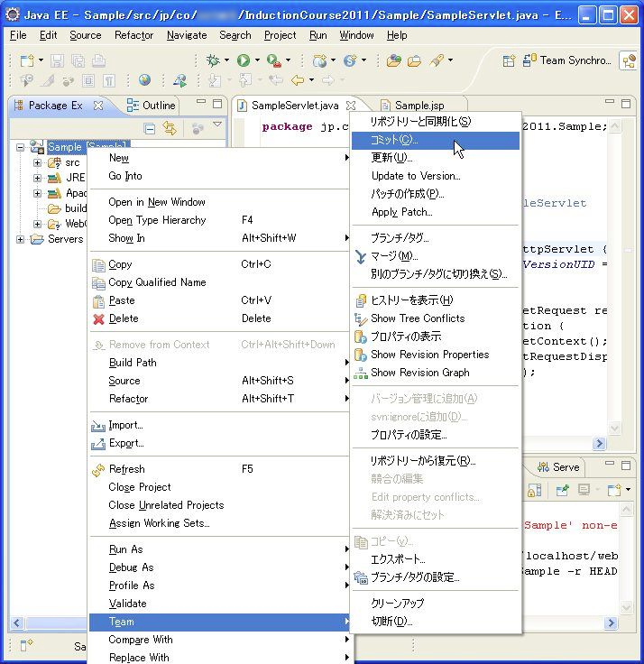The image size is (644, 664).
Task: Open the Debug button dropdown arrow
Action: pyautogui.click(x=226, y=60)
